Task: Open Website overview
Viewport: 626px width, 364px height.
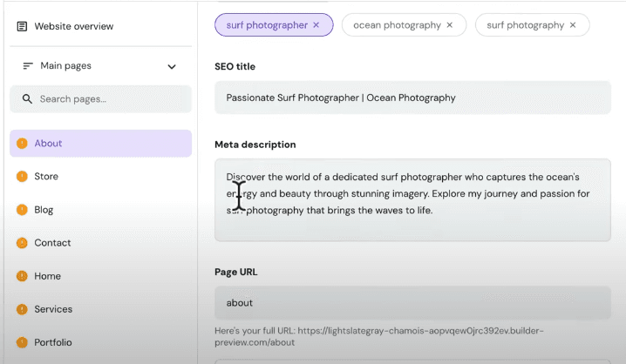Action: coord(74,26)
